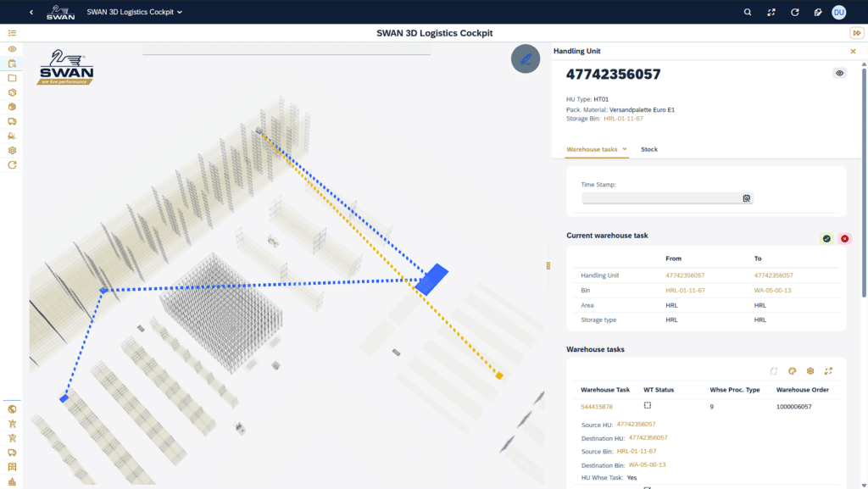Select the clipboard task icon in sidebar
The height and width of the screenshot is (489, 868).
point(12,64)
